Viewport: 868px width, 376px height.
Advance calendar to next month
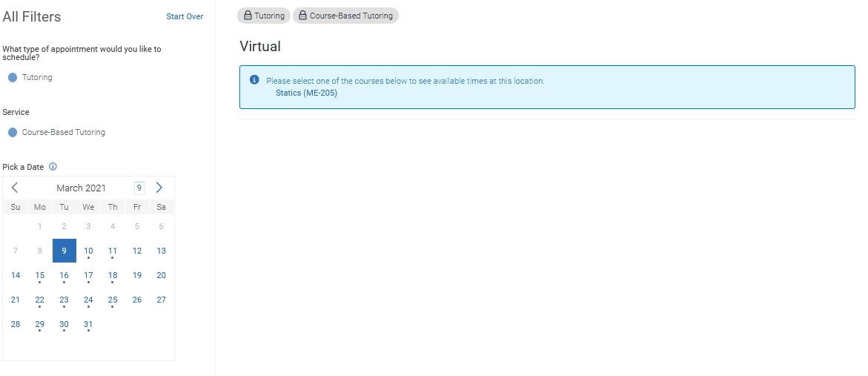[159, 188]
